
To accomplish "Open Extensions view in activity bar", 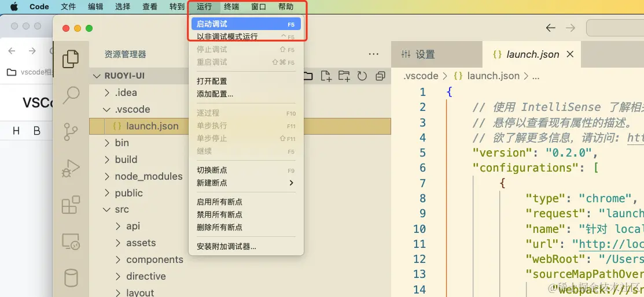I will point(71,205).
